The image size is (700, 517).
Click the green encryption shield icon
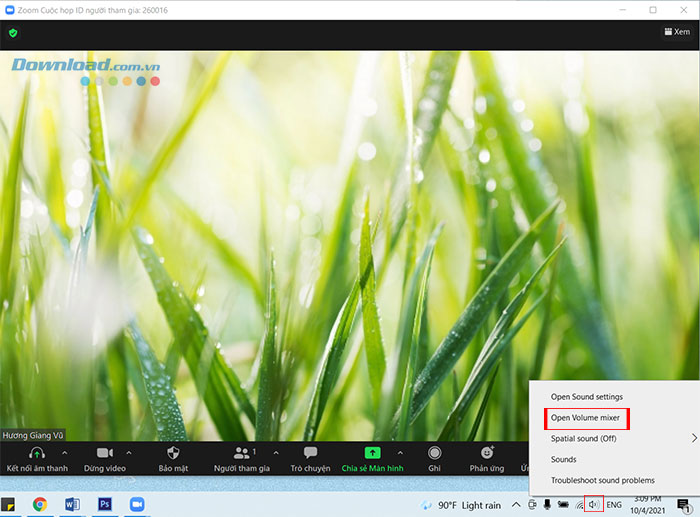[13, 32]
